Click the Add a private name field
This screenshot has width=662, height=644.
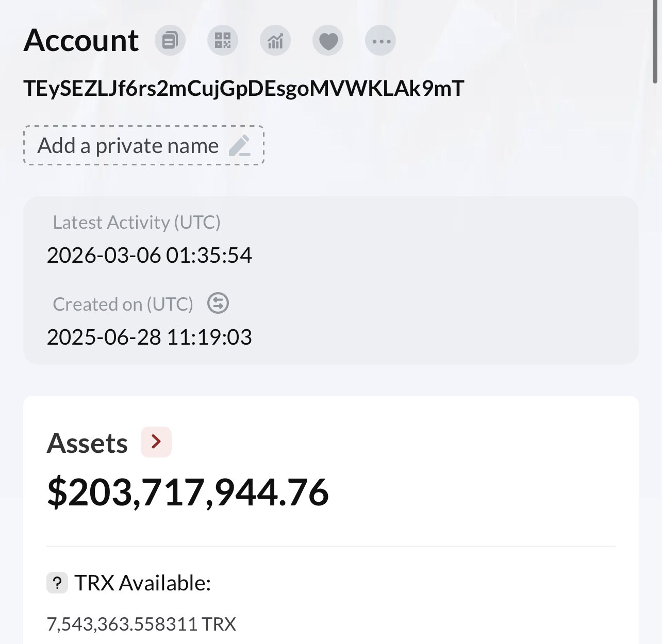[129, 146]
